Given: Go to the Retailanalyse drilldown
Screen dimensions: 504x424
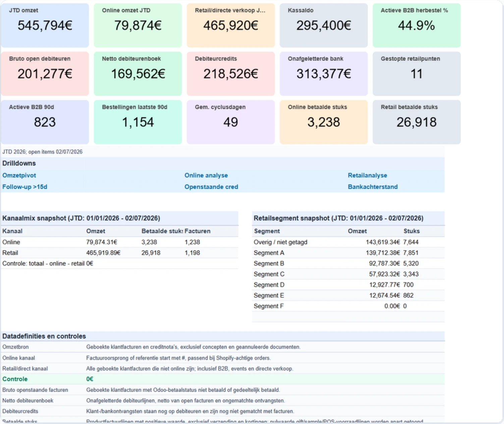Looking at the screenshot, I should 367,175.
